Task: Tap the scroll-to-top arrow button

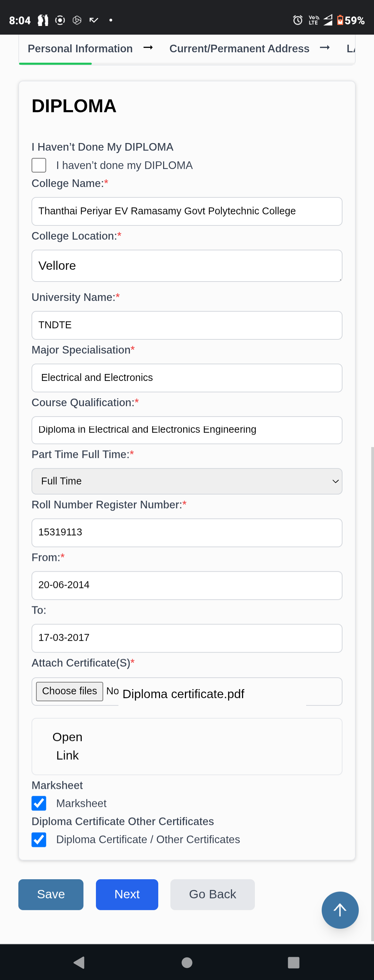Action: (340, 910)
